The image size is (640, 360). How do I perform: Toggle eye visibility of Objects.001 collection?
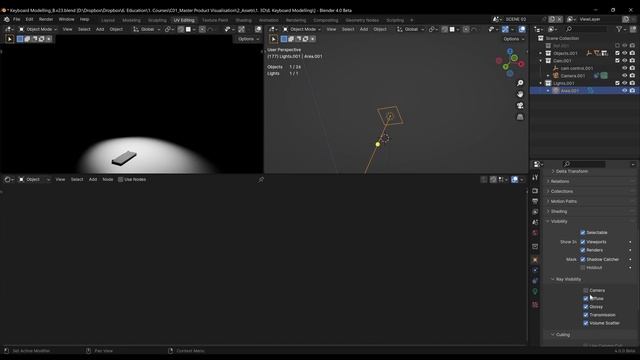[624, 53]
